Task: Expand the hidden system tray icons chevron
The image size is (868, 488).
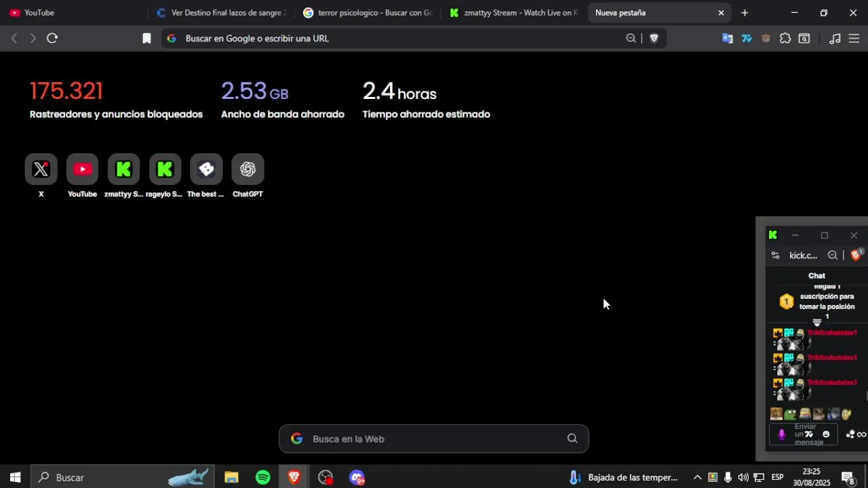Action: click(x=696, y=477)
